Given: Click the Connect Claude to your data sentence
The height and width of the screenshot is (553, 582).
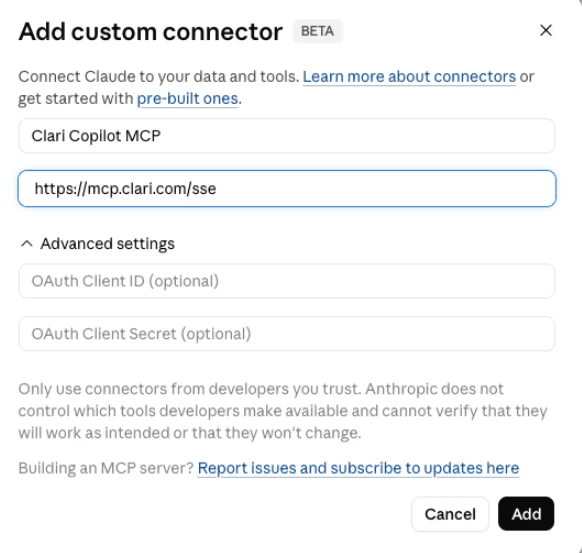Looking at the screenshot, I should click(159, 77).
